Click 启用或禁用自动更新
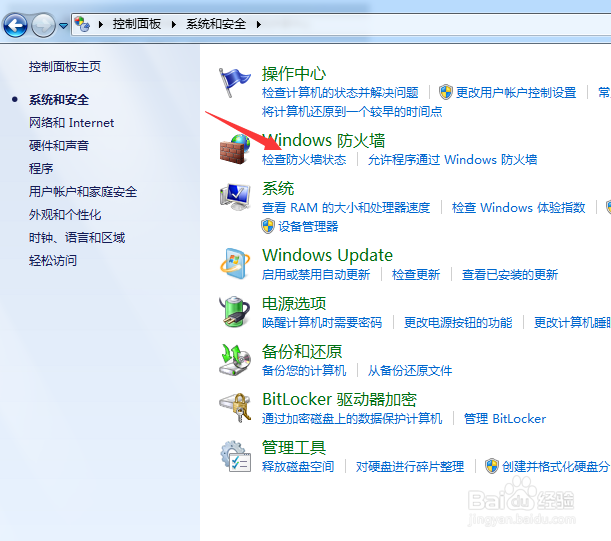611x541 pixels. tap(316, 275)
